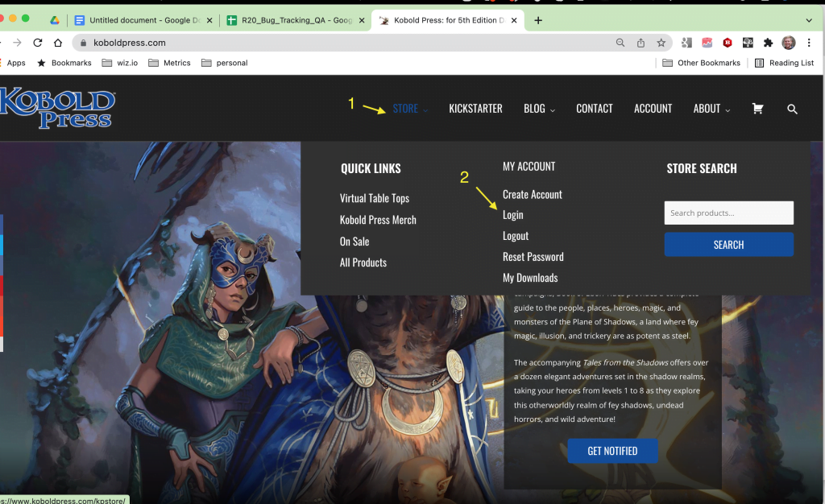825x504 pixels.
Task: Open the Chrome profile avatar
Action: (788, 43)
